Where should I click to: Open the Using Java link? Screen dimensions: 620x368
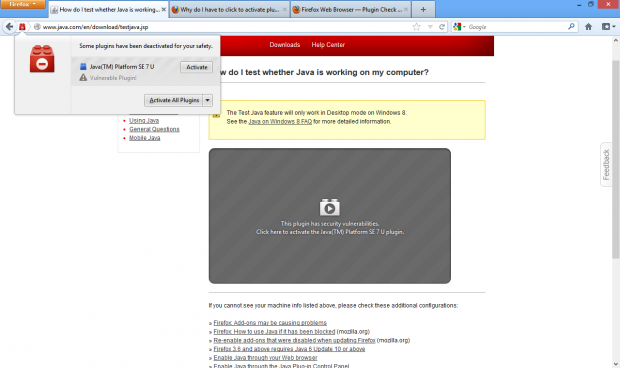coord(144,121)
